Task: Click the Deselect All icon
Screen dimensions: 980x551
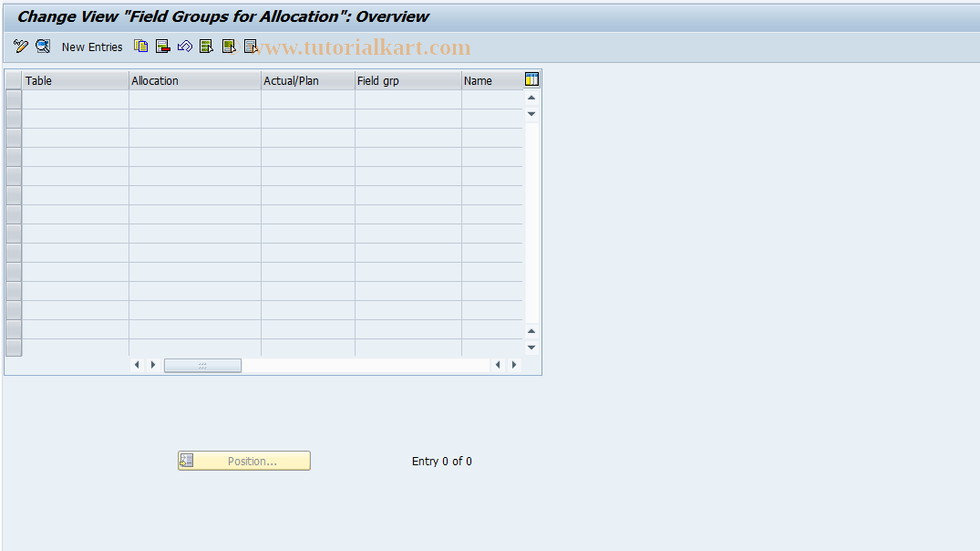Action: (251, 47)
